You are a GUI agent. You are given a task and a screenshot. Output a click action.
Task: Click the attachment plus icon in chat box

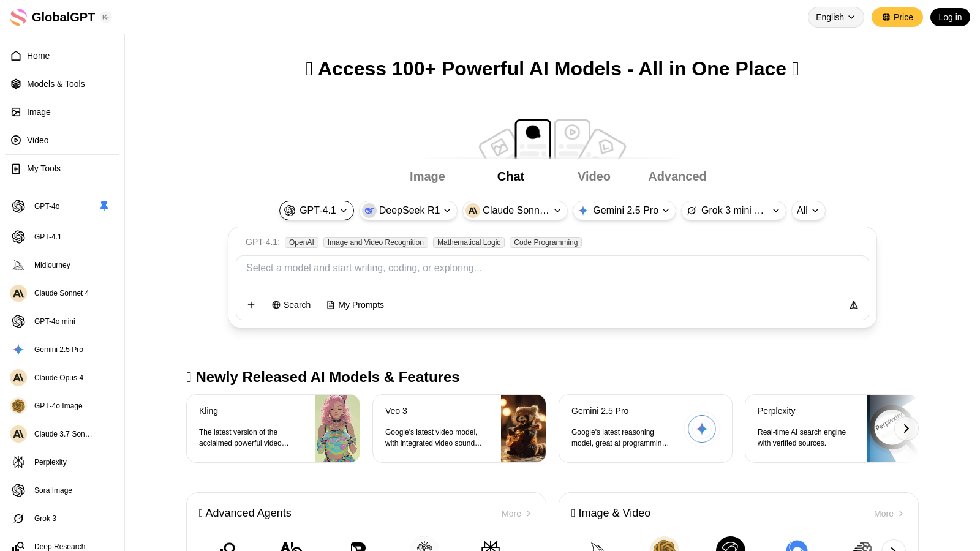point(251,305)
